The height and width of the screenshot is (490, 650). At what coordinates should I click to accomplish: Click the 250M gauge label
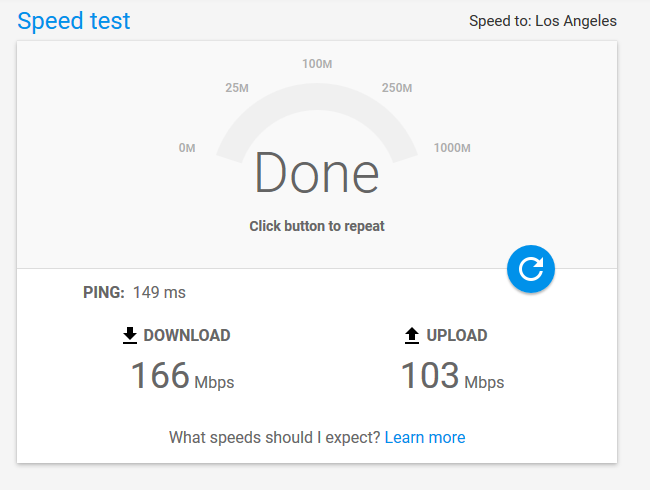[397, 88]
